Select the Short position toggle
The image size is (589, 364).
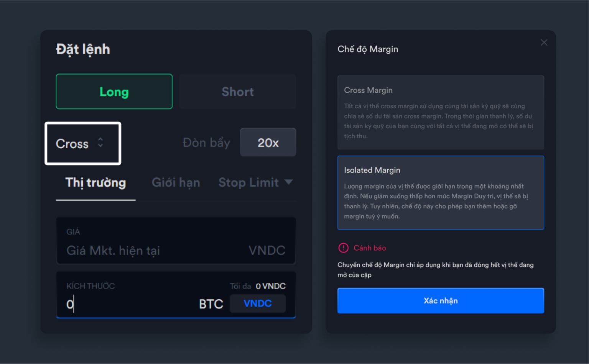237,92
